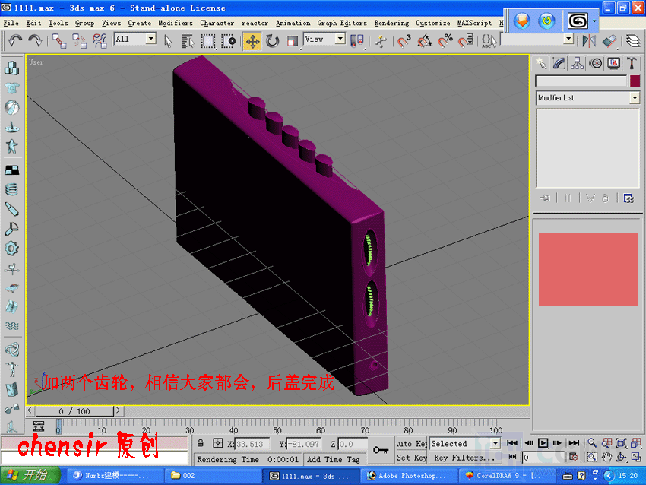Open the Layer Manager icon
Screen dimensions: 646x485
tap(633, 41)
